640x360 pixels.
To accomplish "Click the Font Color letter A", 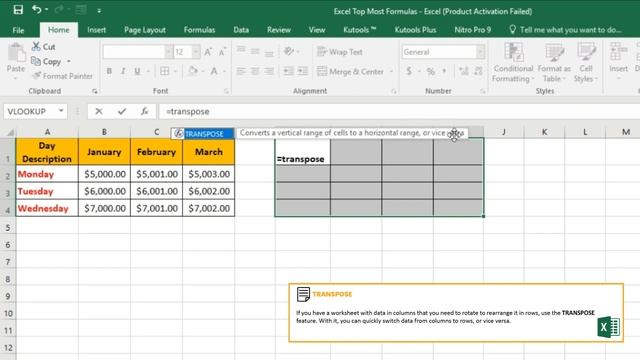I will click(214, 71).
